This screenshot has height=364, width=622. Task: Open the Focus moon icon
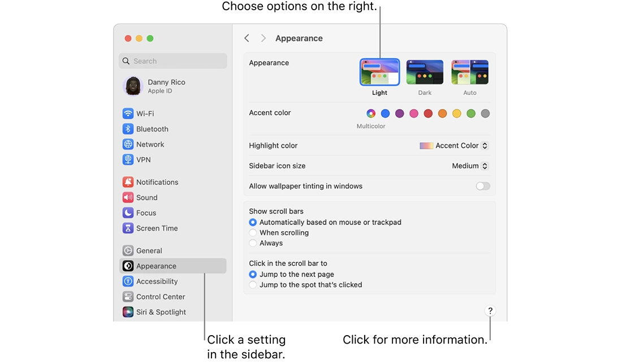[x=128, y=213]
